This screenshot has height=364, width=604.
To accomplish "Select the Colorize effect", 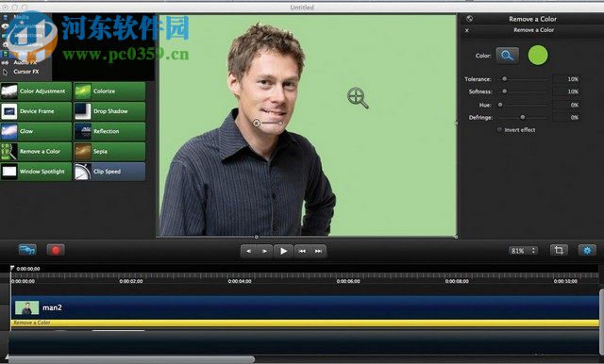I will point(109,91).
